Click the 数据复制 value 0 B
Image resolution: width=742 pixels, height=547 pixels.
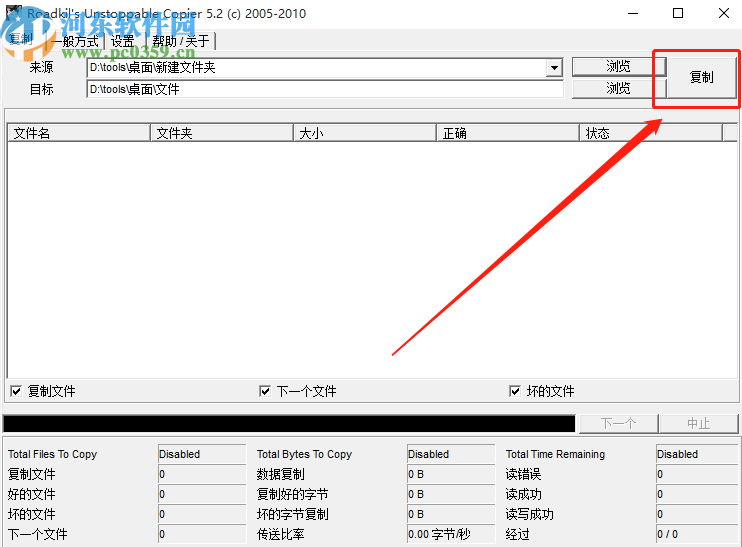(451, 474)
